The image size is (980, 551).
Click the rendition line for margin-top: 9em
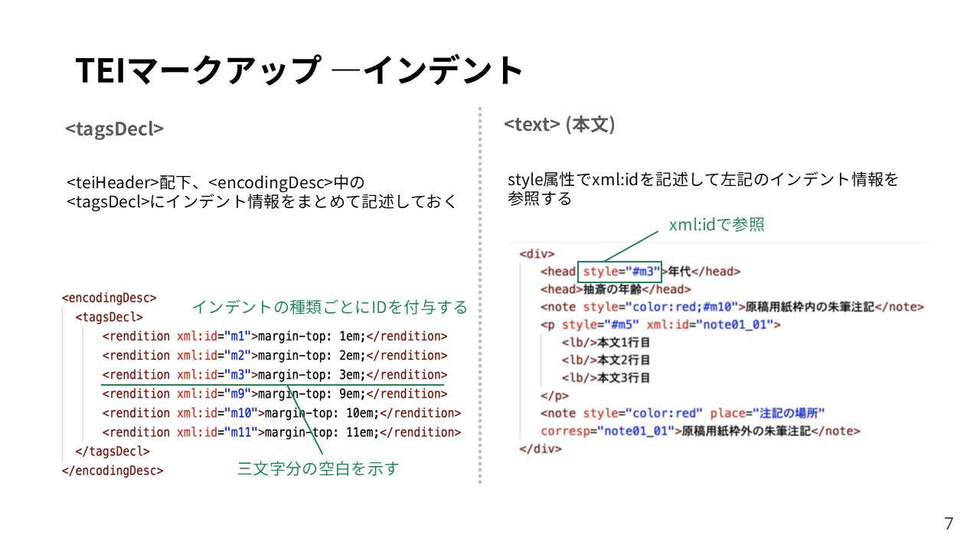[x=274, y=393]
